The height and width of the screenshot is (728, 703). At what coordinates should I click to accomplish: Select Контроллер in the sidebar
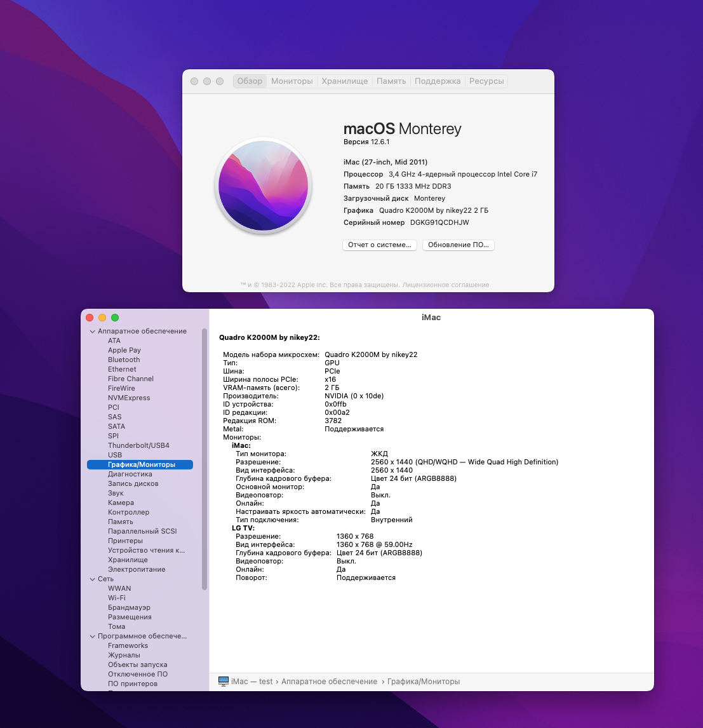[x=128, y=512]
